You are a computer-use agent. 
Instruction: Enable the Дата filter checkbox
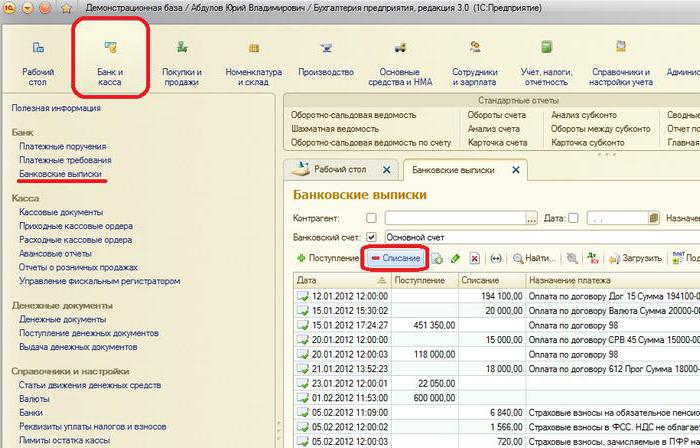coord(573,218)
